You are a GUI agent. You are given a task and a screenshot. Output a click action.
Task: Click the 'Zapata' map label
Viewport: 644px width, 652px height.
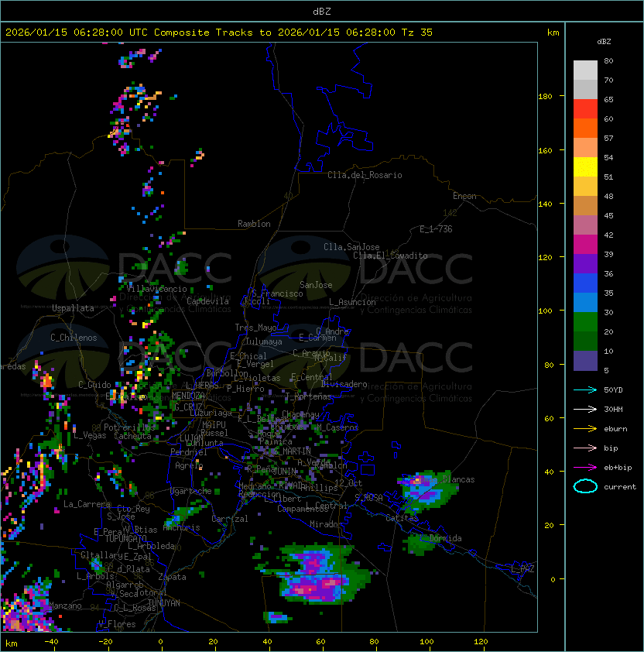coord(172,577)
